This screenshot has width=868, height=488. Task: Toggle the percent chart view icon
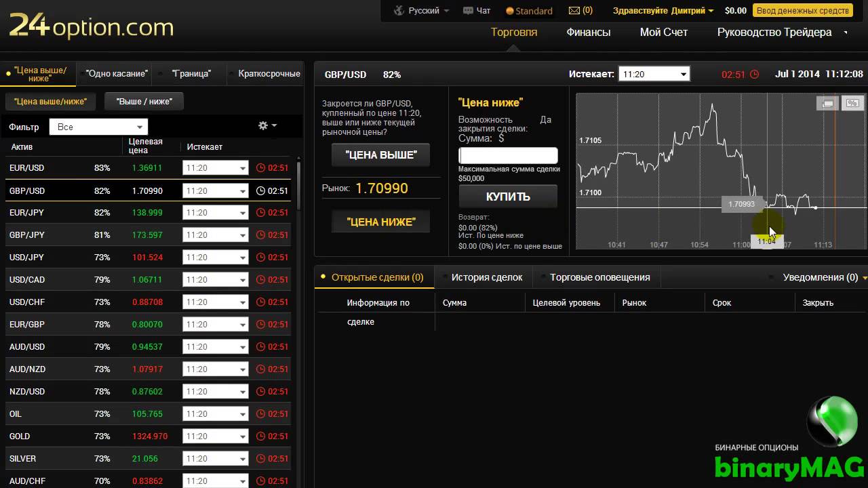click(852, 104)
